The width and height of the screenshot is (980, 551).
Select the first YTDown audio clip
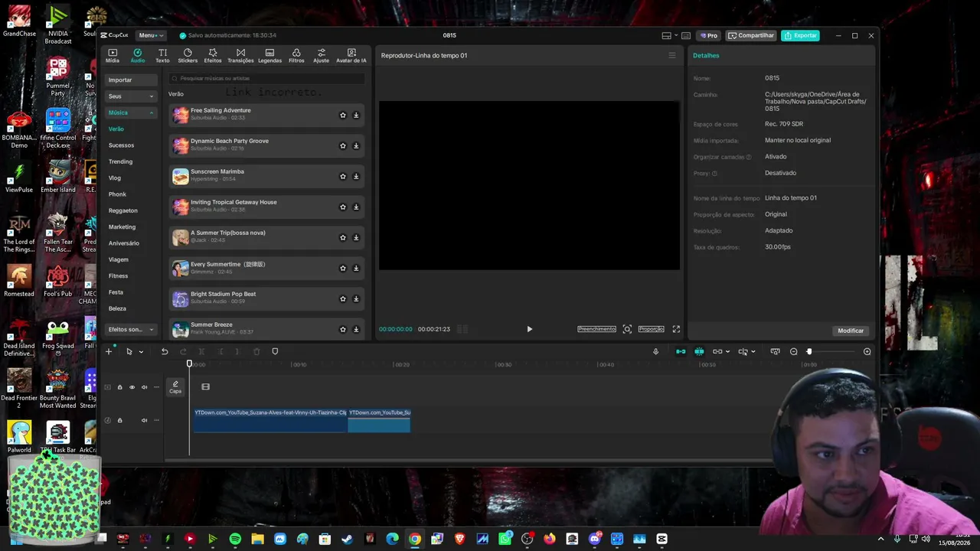click(269, 420)
